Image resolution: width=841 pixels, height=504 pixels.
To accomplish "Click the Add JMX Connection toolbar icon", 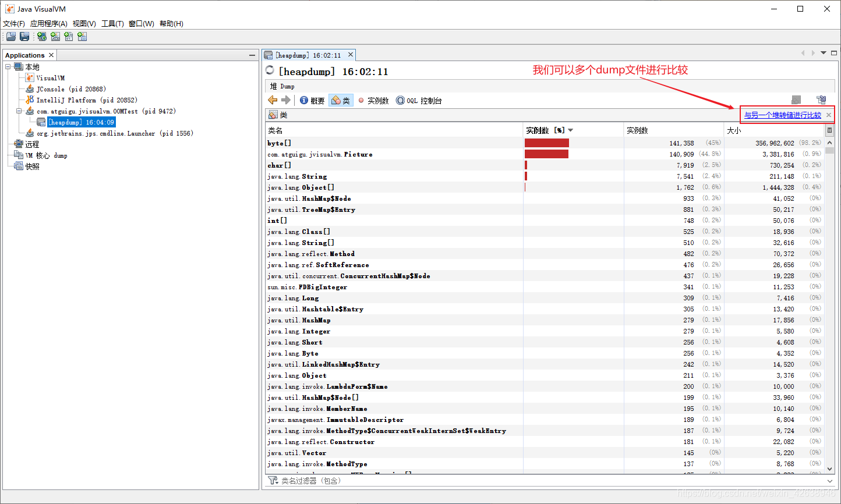I will pyautogui.click(x=55, y=36).
